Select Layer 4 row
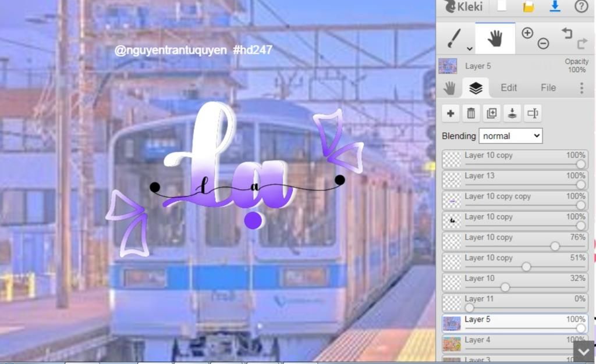The height and width of the screenshot is (364, 596). coord(515,344)
